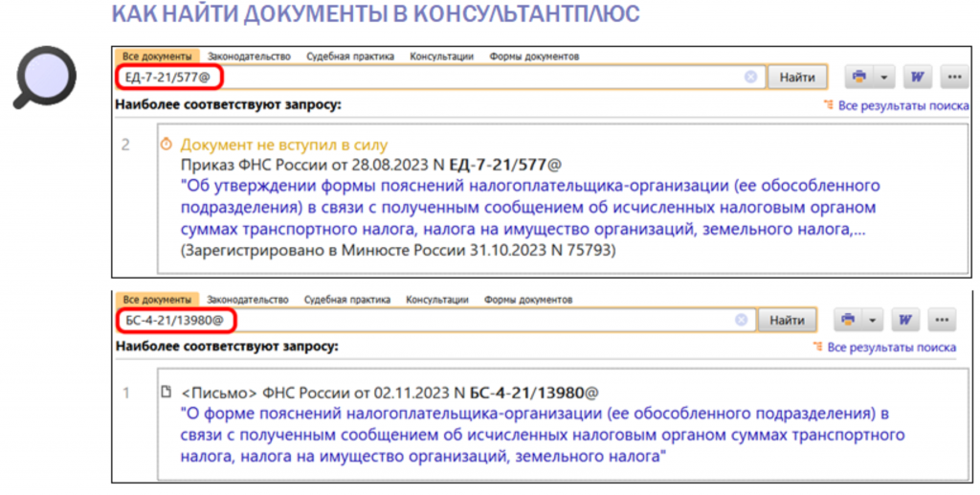Open the document link starting О форме пояснений

click(x=543, y=435)
